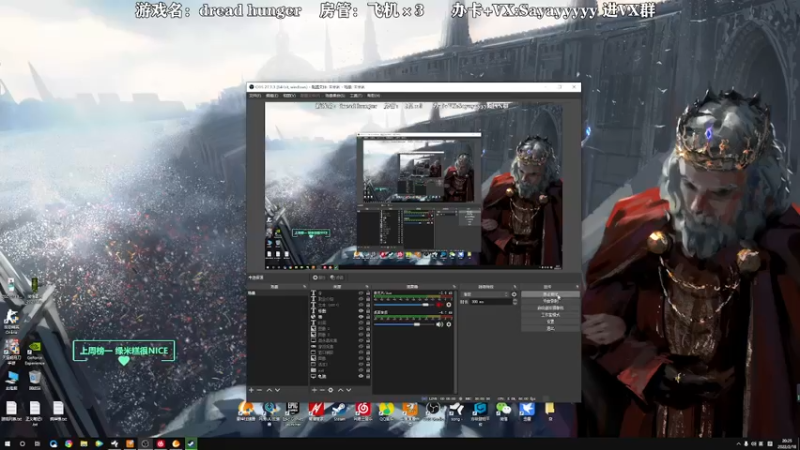Open the scene transition type dropdown
800x450 pixels.
[485, 294]
